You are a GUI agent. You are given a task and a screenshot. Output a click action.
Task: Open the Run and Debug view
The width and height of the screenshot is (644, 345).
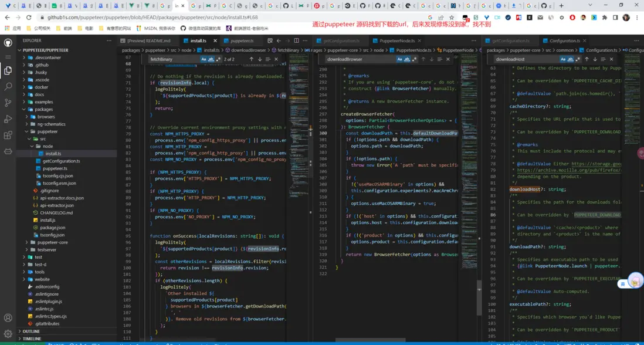[x=8, y=119]
